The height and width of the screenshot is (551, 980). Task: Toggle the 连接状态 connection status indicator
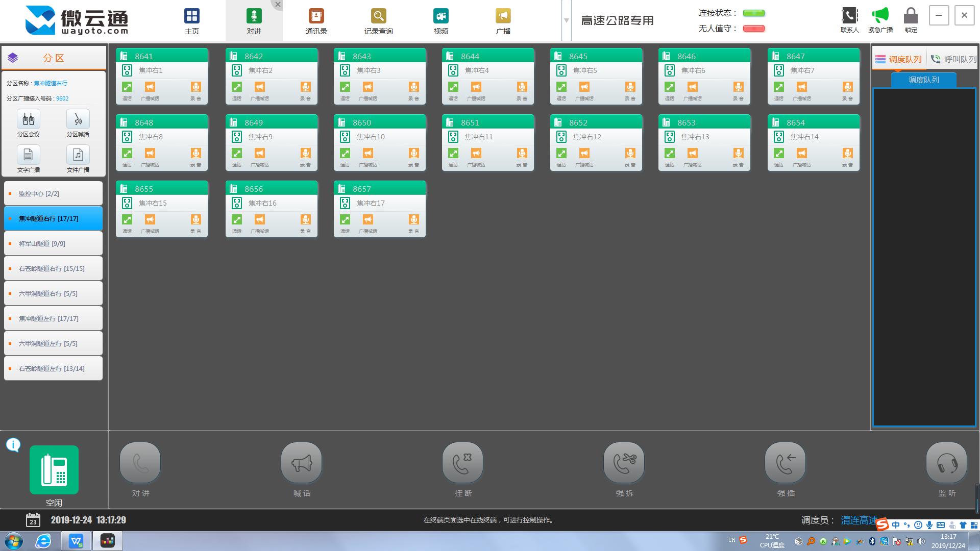point(753,13)
